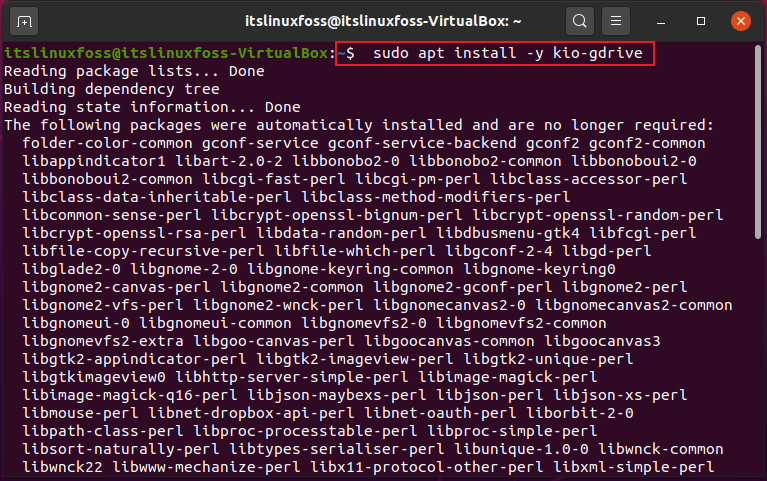The height and width of the screenshot is (481, 767).
Task: Click package libgnomecanvas2-common
Action: coord(634,305)
